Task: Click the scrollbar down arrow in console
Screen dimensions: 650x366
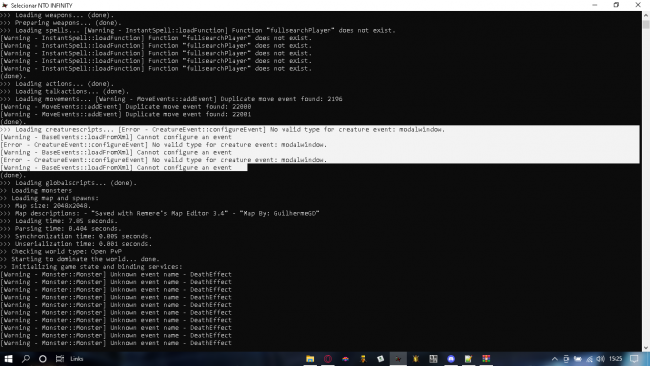Action: point(646,348)
